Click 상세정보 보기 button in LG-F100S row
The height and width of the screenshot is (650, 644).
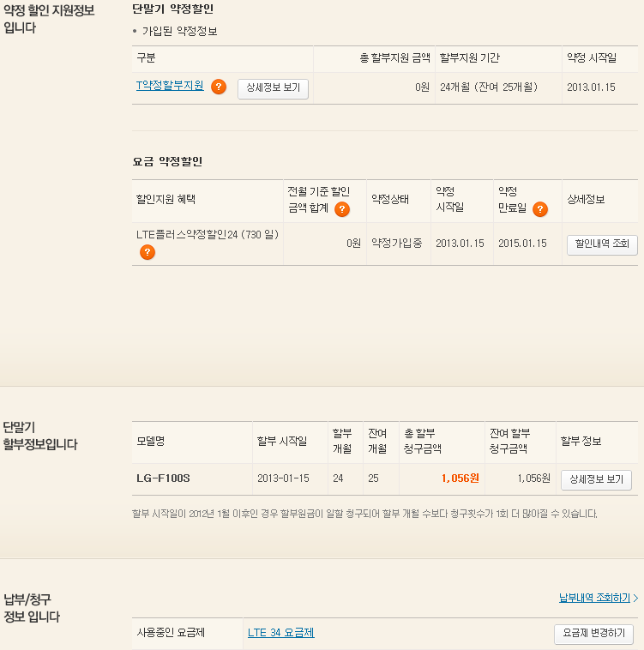click(x=596, y=480)
